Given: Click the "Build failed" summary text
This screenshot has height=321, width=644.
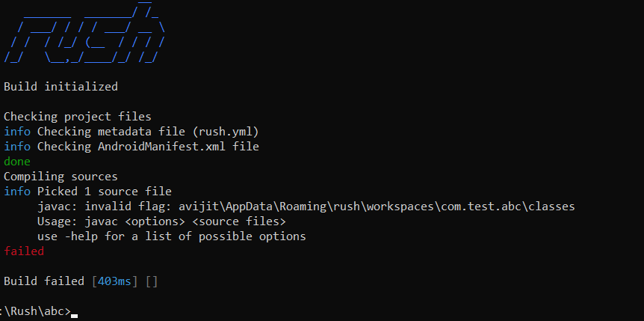Looking at the screenshot, I should tap(44, 281).
